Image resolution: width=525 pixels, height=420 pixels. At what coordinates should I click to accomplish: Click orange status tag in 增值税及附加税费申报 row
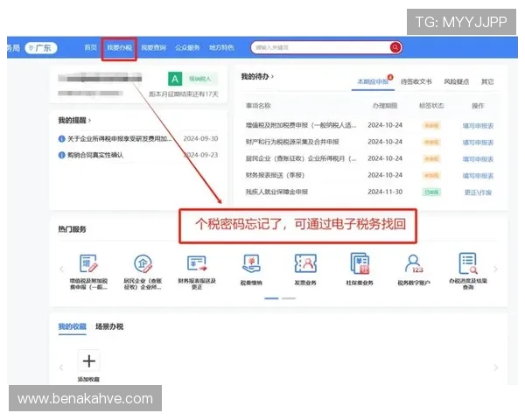[431, 126]
